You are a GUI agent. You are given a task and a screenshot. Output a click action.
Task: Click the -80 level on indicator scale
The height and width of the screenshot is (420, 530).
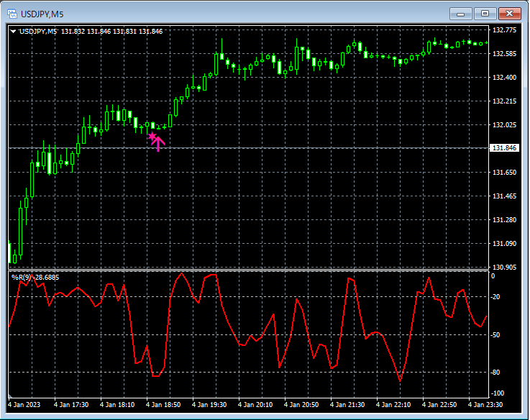497,373
